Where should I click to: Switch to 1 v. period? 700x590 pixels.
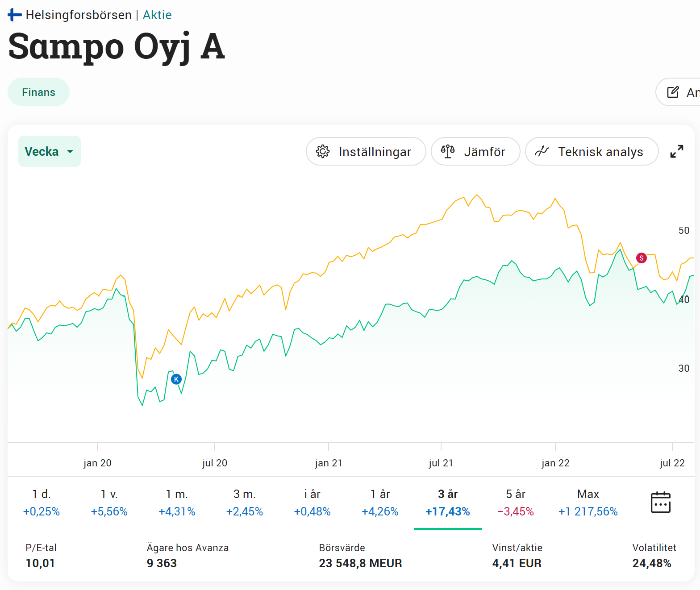tap(109, 503)
